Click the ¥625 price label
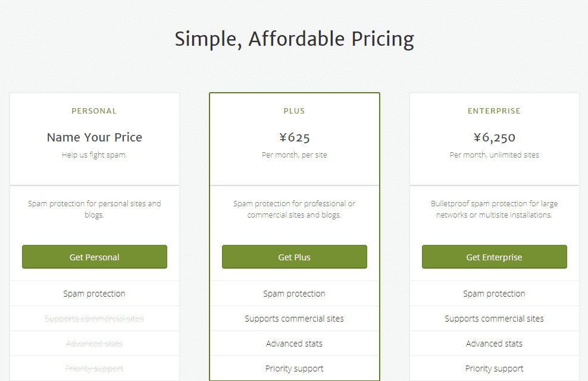 click(294, 138)
